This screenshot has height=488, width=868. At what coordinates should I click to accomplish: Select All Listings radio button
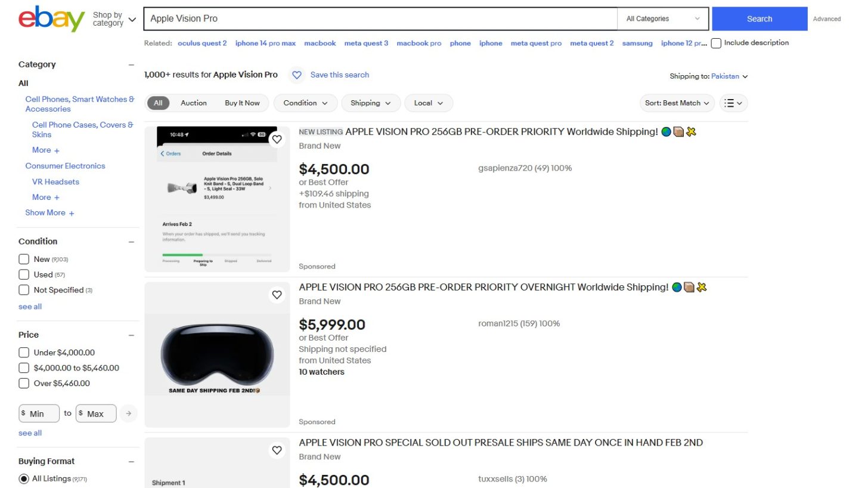pos(24,478)
